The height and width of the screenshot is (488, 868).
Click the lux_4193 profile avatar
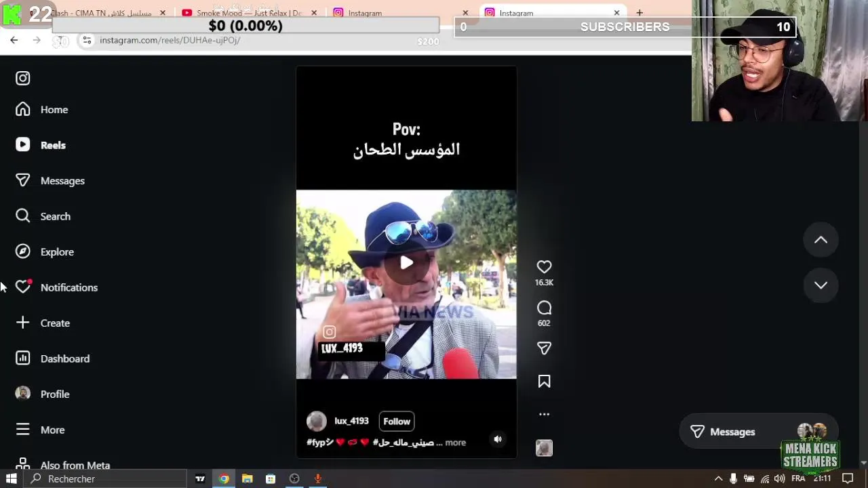[317, 422]
